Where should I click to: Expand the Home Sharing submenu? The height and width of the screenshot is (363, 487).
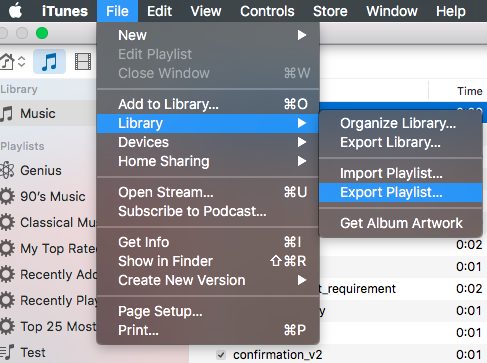208,161
